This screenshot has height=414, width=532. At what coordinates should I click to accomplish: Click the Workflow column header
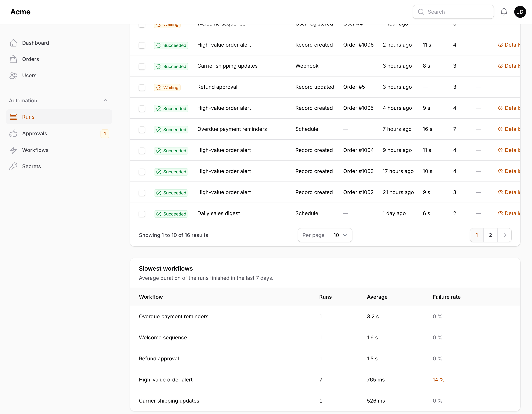tap(151, 297)
